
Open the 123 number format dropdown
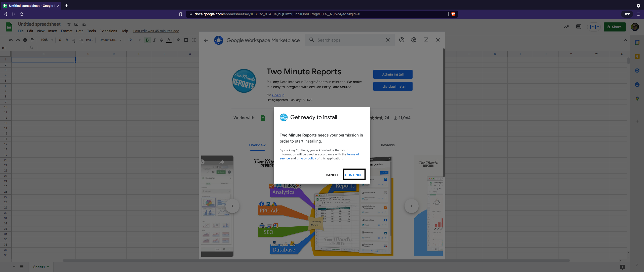click(89, 40)
